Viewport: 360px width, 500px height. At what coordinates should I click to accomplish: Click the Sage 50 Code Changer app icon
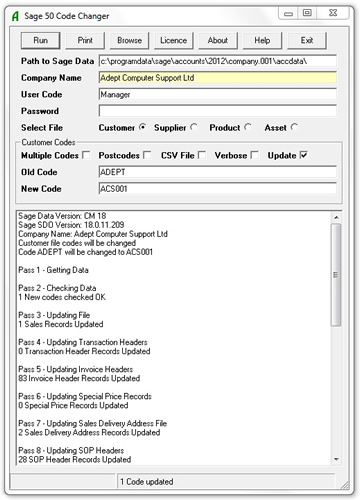pyautogui.click(x=15, y=16)
